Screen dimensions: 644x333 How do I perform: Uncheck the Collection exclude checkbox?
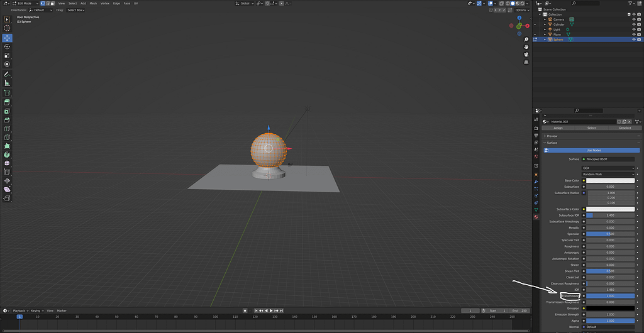coord(628,14)
